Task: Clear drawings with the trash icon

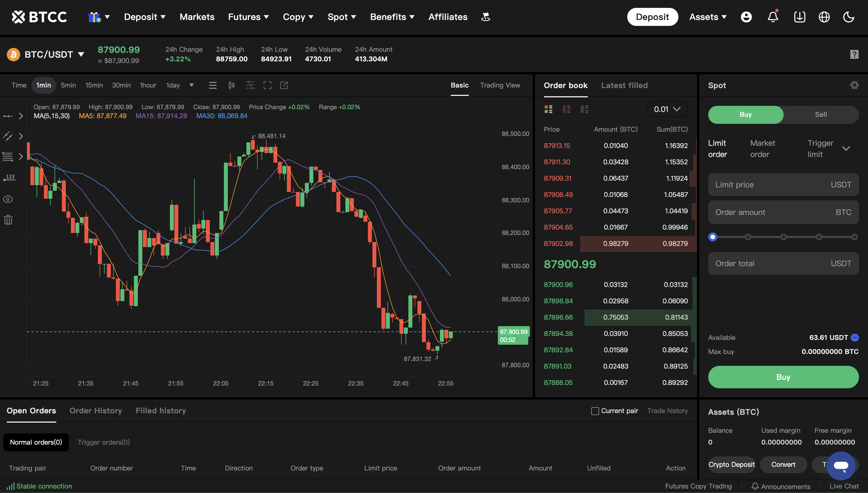Action: (x=8, y=220)
